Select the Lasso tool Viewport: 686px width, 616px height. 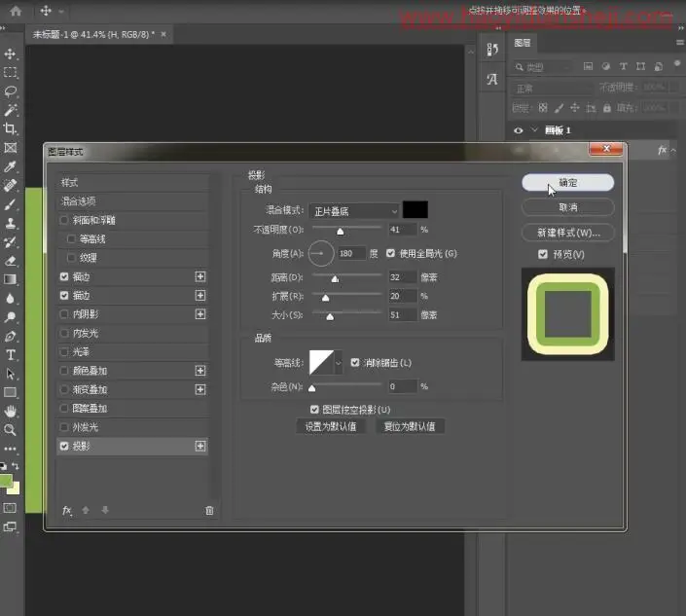pos(10,91)
